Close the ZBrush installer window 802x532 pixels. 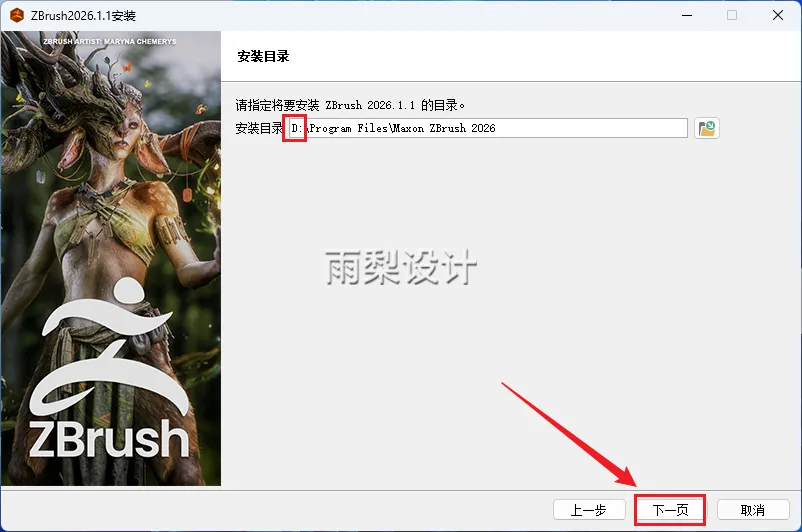click(777, 15)
